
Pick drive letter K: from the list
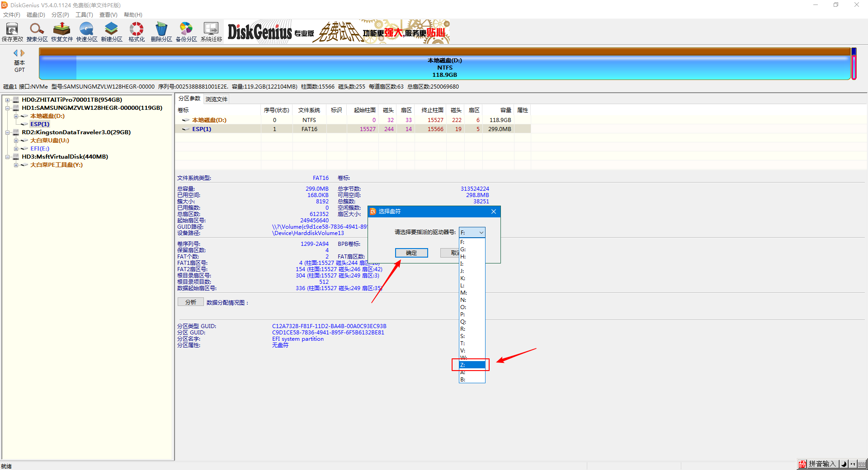pyautogui.click(x=472, y=278)
